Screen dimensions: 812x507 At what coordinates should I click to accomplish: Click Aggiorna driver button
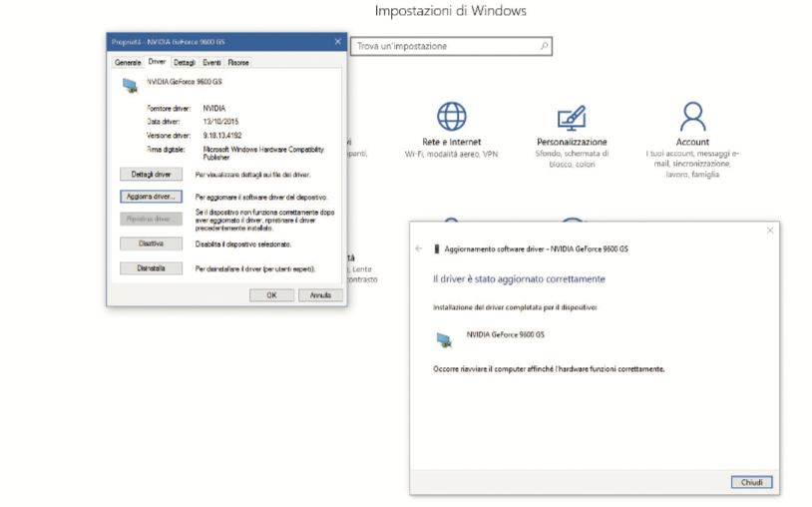coord(151,197)
